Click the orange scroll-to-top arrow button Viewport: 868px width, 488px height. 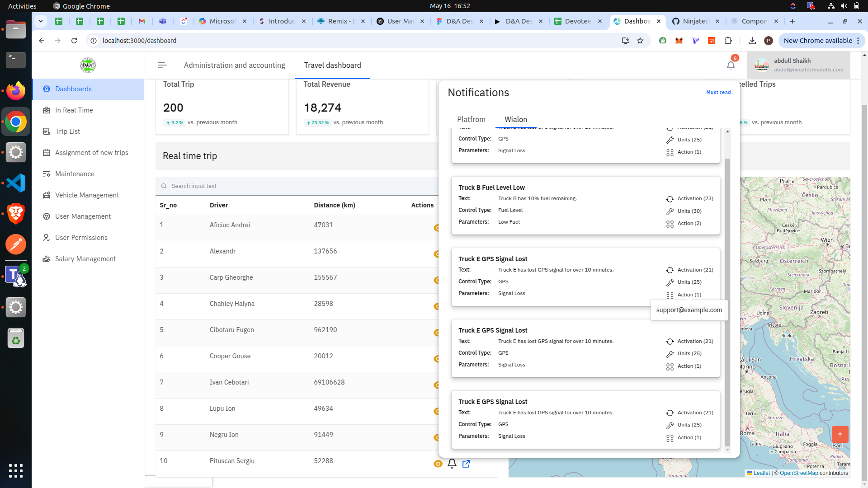840,434
